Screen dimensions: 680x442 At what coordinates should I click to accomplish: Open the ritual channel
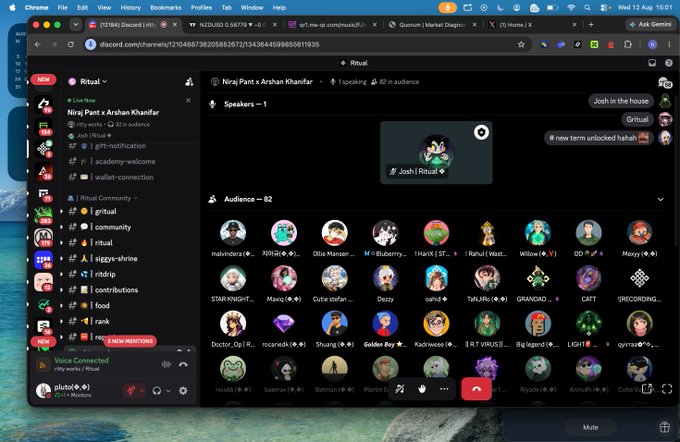tap(130, 242)
